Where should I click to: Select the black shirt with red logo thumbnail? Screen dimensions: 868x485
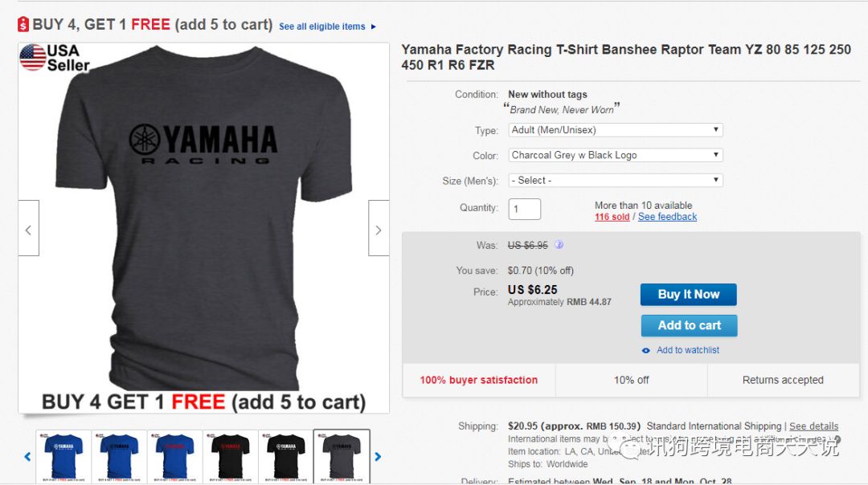230,455
